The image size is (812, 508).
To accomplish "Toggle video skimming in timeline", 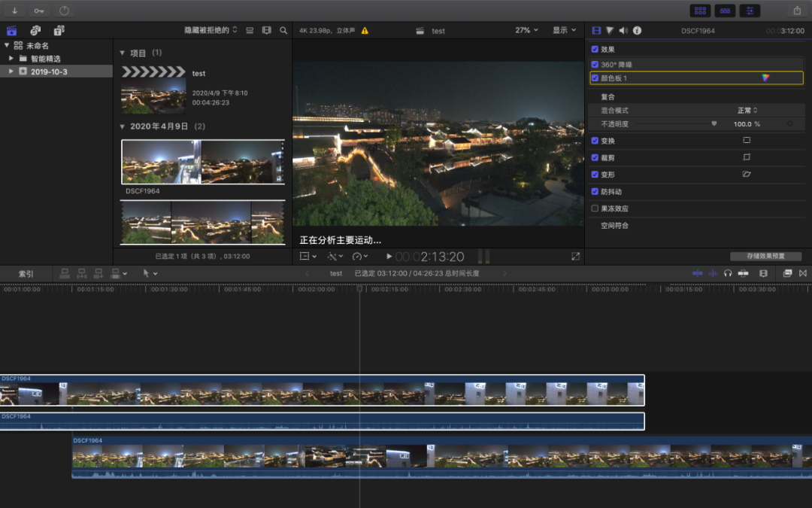I will (x=698, y=273).
